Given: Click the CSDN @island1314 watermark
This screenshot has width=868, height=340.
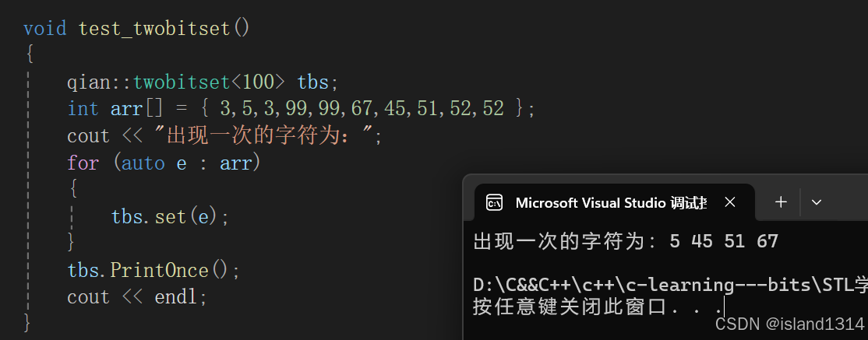Looking at the screenshot, I should click(x=789, y=324).
